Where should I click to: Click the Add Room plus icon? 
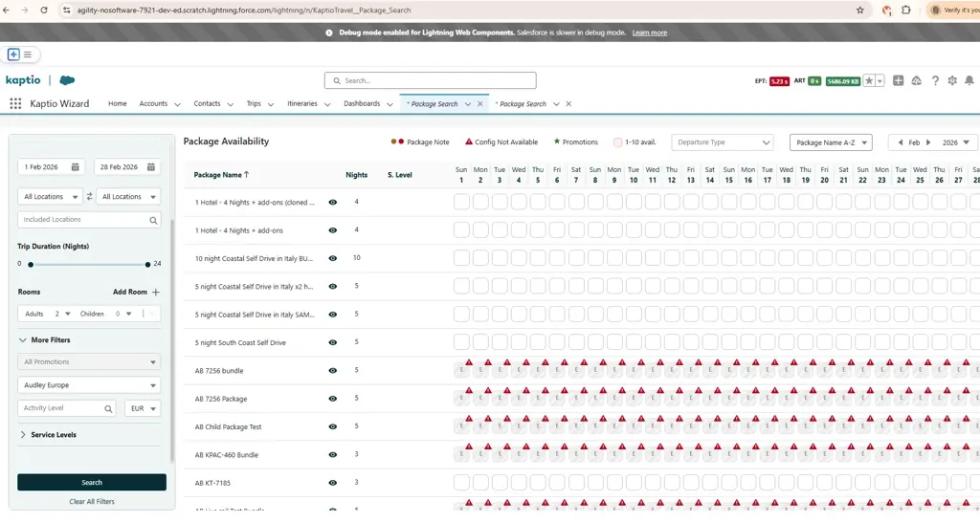click(x=156, y=292)
